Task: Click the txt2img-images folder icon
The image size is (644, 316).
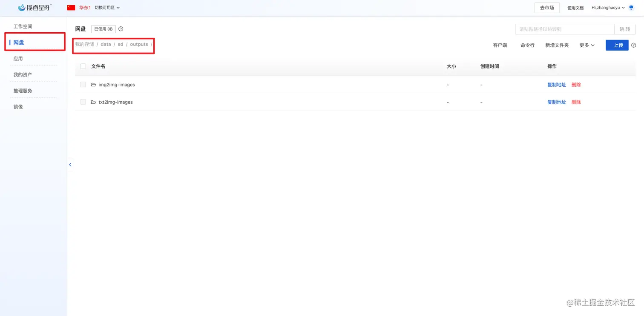Action: tap(94, 102)
